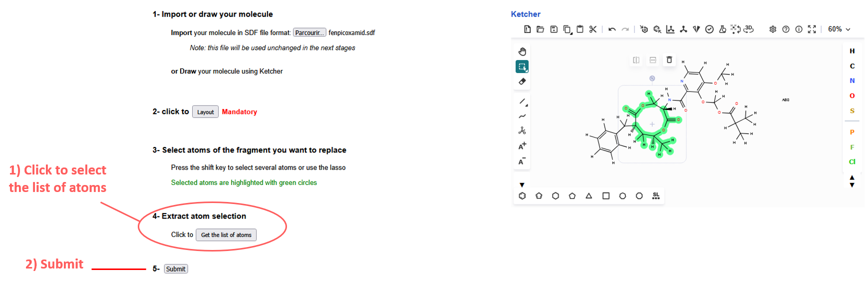Viewport: 868px width, 283px height.
Task: Click the Undo arrow
Action: (x=612, y=29)
